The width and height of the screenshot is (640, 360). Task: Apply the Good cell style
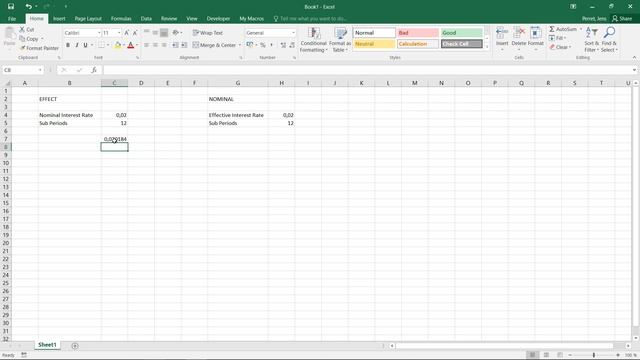pyautogui.click(x=461, y=33)
